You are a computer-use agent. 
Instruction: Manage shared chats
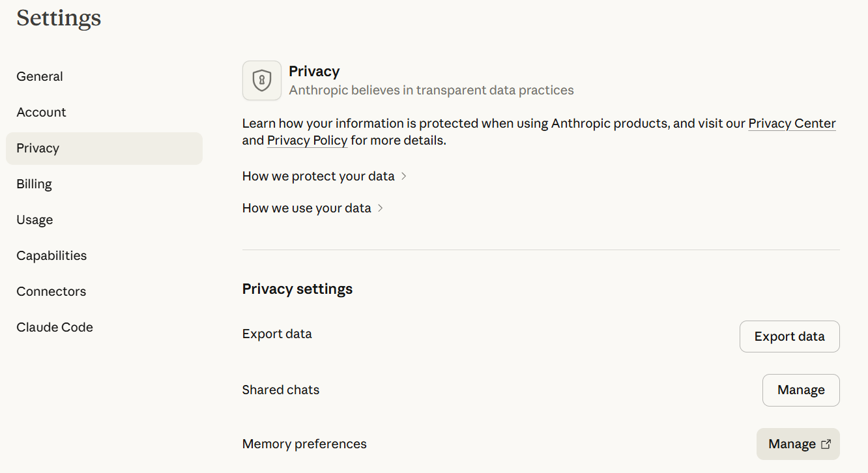click(800, 390)
